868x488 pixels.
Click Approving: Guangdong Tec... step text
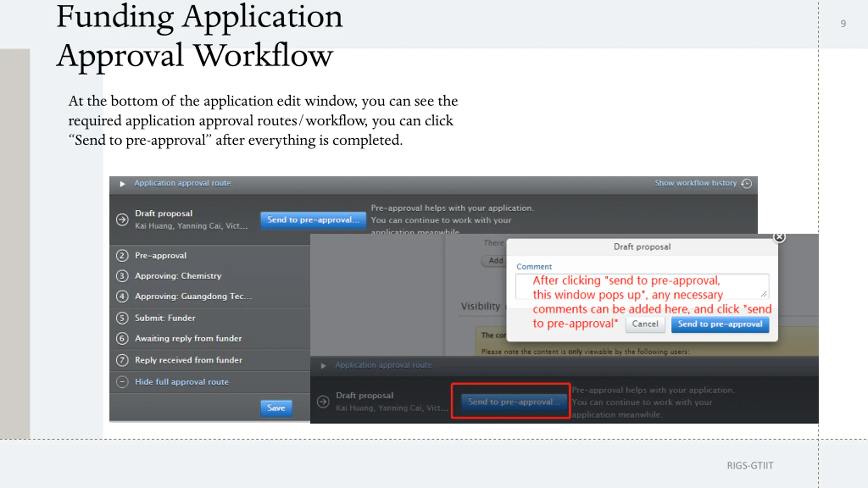(193, 296)
